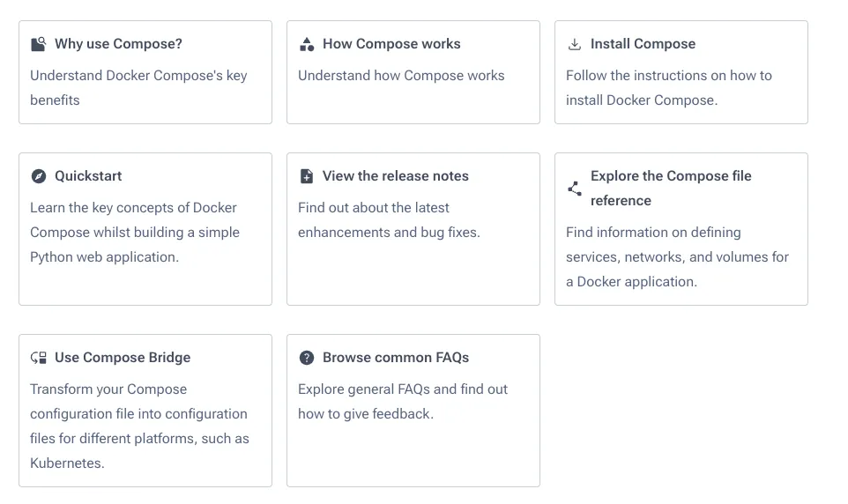Click the shapes icon beside How Compose works
The height and width of the screenshot is (504, 848).
coord(307,44)
